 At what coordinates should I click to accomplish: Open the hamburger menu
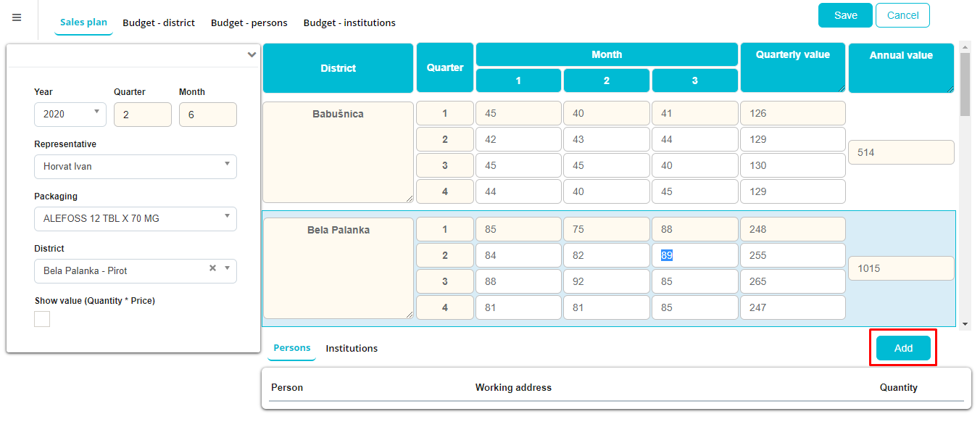[17, 18]
